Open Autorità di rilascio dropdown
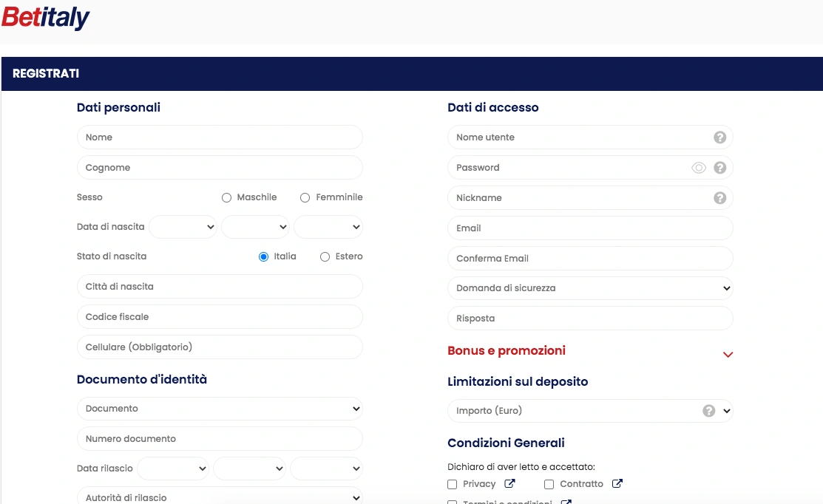This screenshot has width=823, height=504. [220, 497]
